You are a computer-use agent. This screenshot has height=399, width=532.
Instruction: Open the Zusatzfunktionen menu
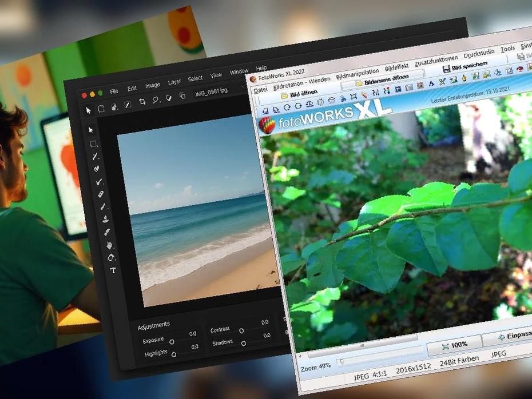coord(436,59)
